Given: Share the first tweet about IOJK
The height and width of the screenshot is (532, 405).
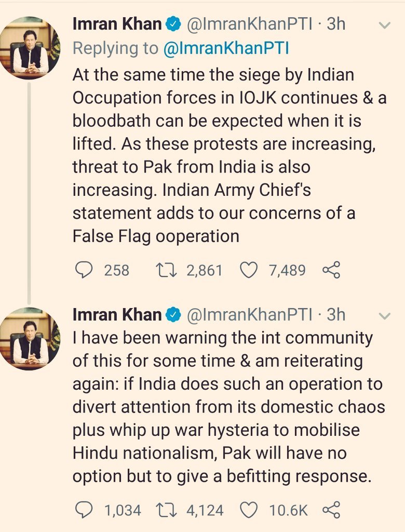Looking at the screenshot, I should pyautogui.click(x=331, y=270).
